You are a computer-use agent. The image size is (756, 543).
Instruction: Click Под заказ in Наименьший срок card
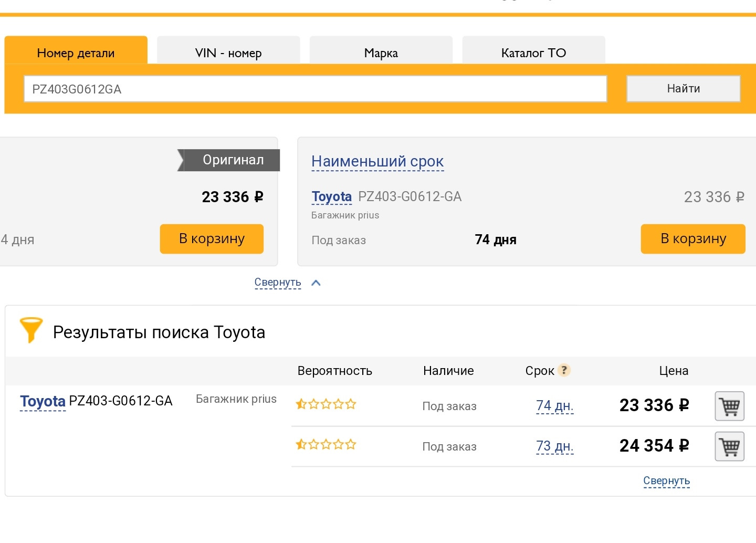coord(339,241)
